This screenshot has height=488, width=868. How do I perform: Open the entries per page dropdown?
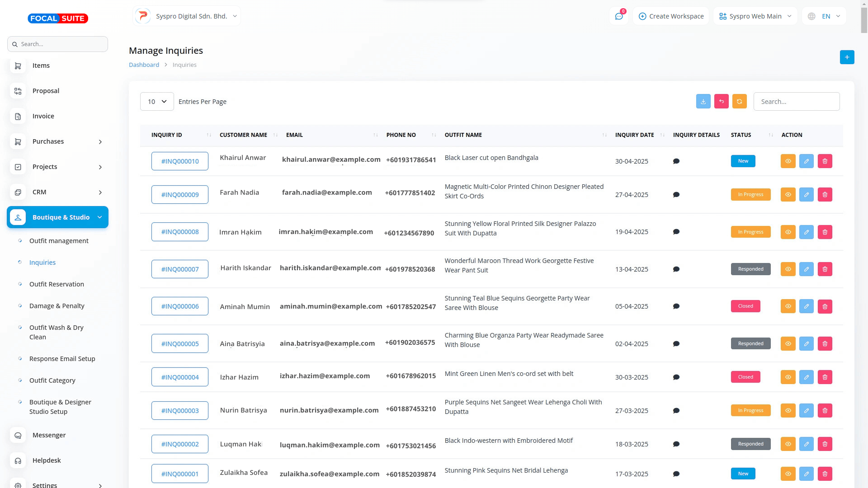coord(157,102)
